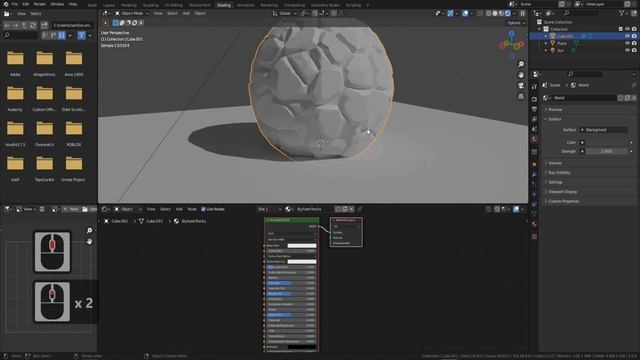Click the New image button in image editor
The width and height of the screenshot is (640, 360).
point(70,209)
